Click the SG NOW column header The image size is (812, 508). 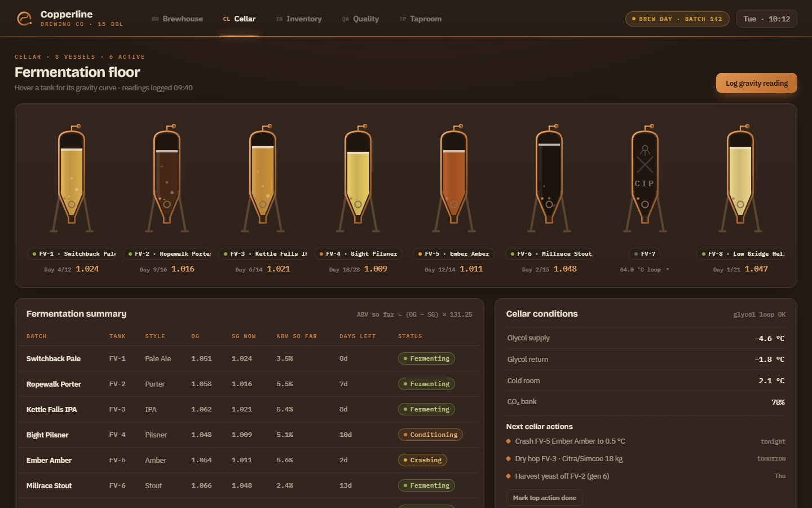point(244,336)
